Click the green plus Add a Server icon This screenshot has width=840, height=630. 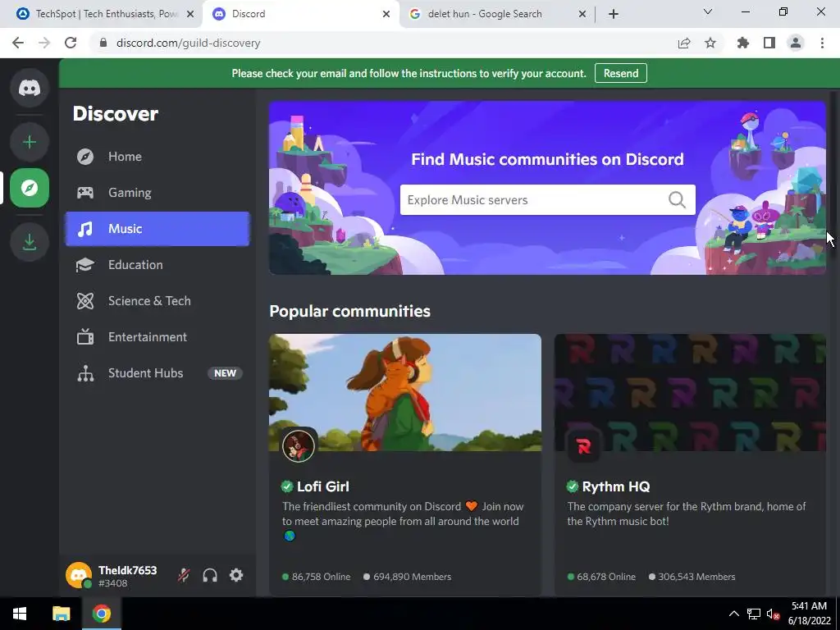[x=30, y=142]
